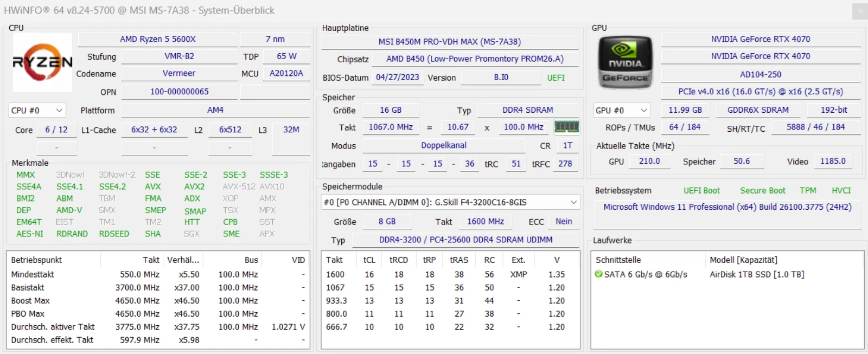868x354 pixels.
Task: Select the DDR4-3200 / PC4-25600 type field
Action: click(465, 240)
